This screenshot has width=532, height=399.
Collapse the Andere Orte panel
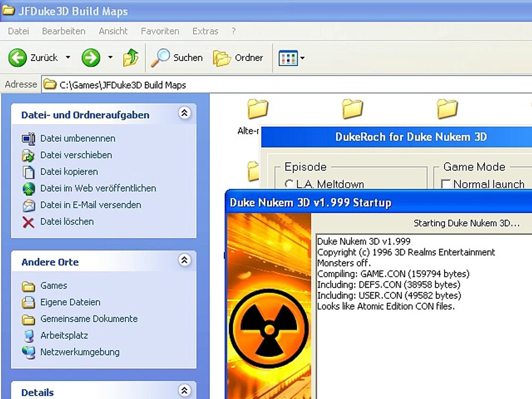click(184, 260)
